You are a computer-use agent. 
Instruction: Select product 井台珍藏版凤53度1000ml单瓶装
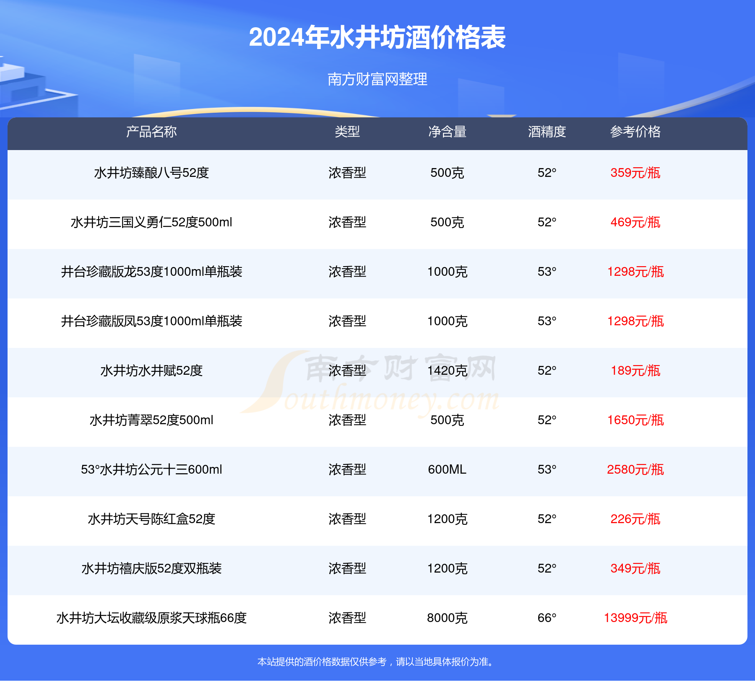coord(151,321)
